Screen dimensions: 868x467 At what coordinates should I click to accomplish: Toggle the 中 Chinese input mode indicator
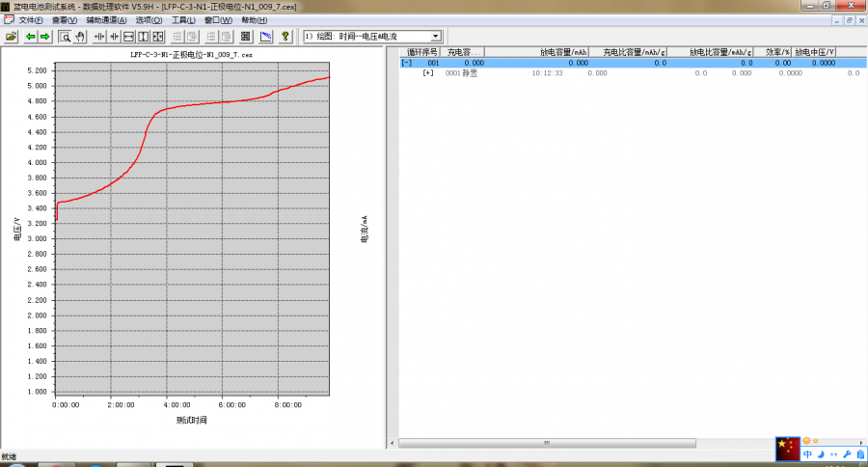[807, 453]
